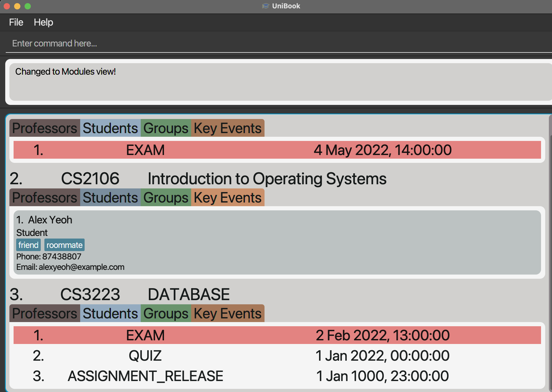Open the Help menu
This screenshot has height=392, width=552.
[43, 22]
